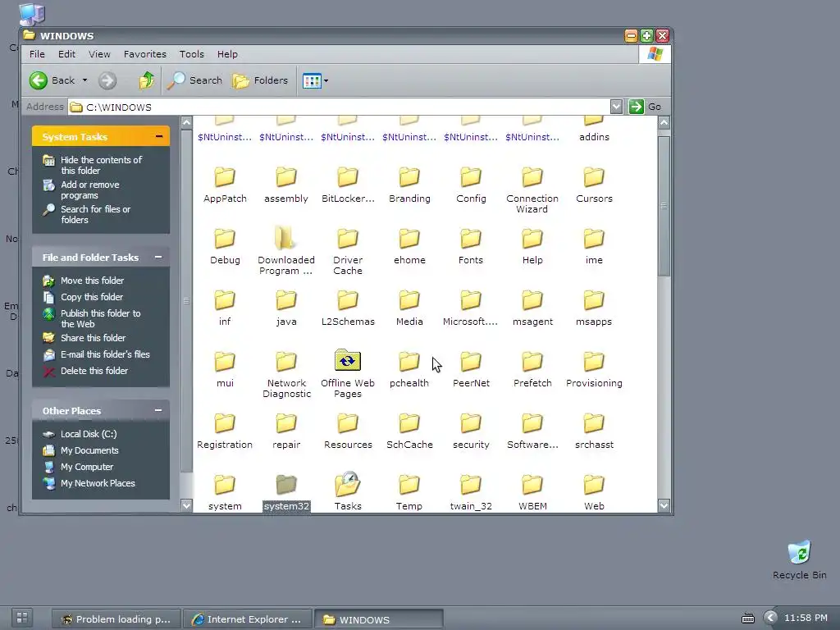This screenshot has height=630, width=840.
Task: Click the file list scroll-down arrow
Action: pyautogui.click(x=664, y=505)
